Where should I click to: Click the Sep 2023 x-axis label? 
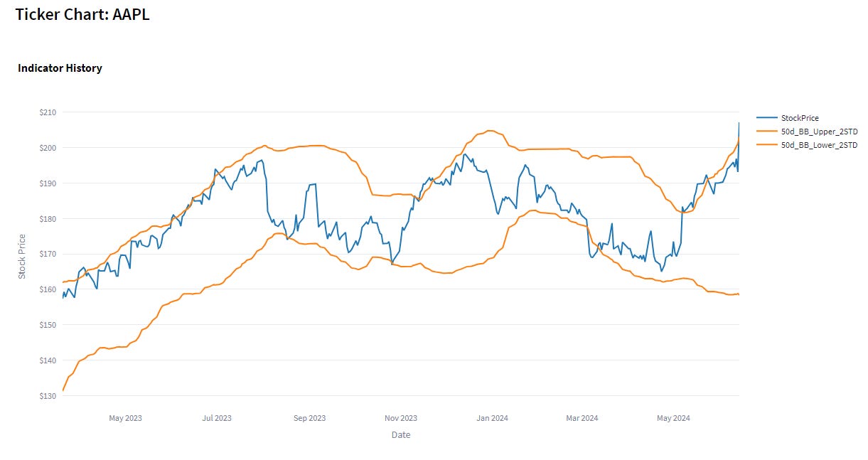pos(309,418)
